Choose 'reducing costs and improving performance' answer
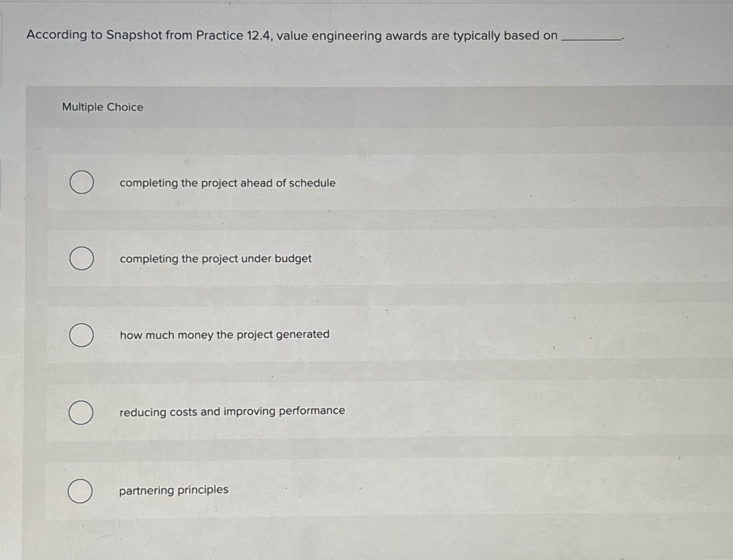 [x=232, y=411]
